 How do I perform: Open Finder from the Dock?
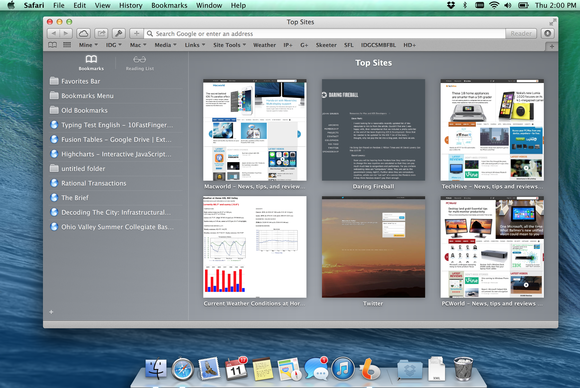click(x=156, y=368)
